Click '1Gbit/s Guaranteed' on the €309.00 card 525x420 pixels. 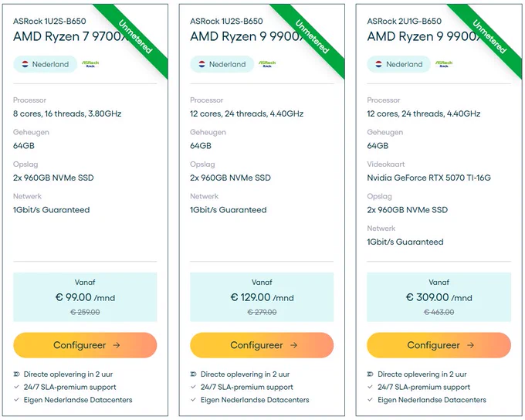pyautogui.click(x=405, y=242)
